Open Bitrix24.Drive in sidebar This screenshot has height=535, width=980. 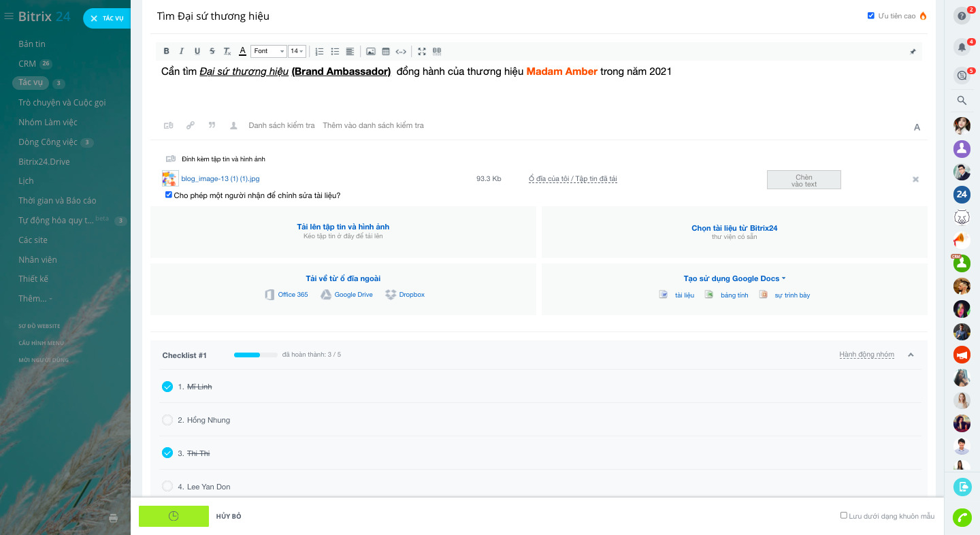[44, 161]
